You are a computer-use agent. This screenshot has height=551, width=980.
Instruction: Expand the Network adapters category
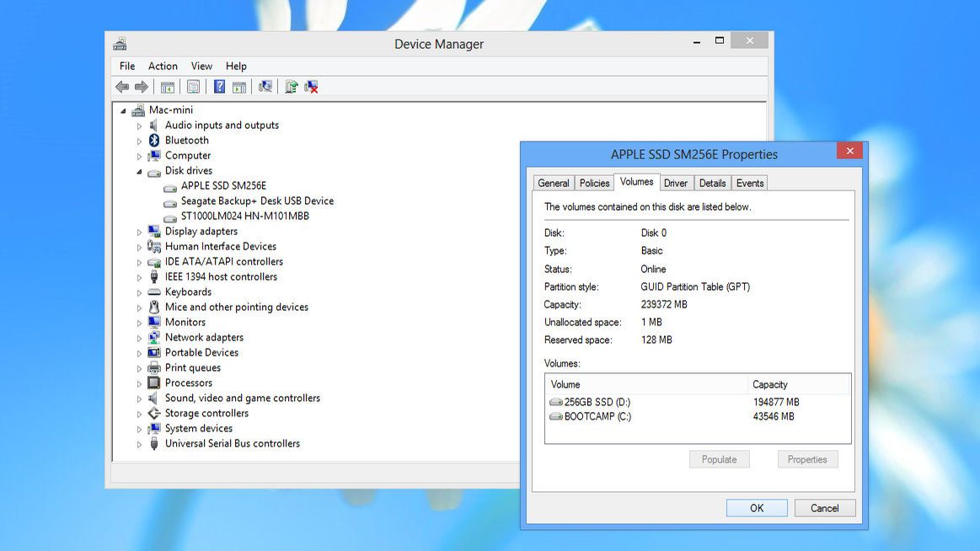(140, 337)
